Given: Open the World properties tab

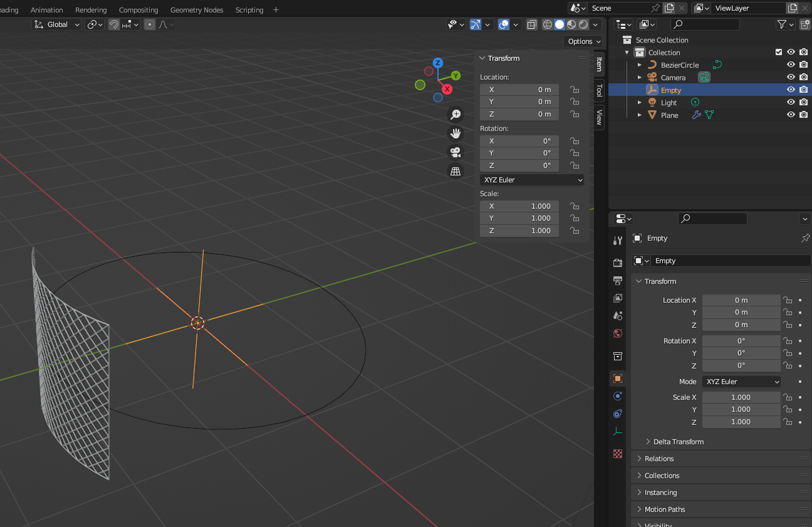Looking at the screenshot, I should [x=618, y=333].
